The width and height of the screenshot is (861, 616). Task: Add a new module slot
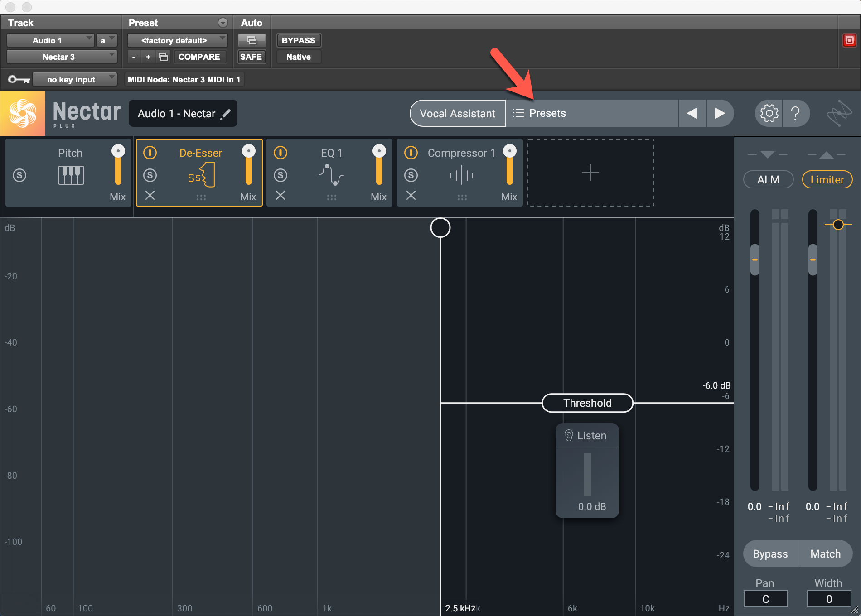(x=590, y=173)
